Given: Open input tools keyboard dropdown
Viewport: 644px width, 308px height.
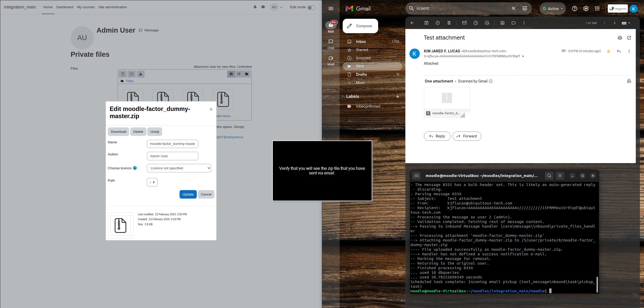Looking at the screenshot, I should coord(626,23).
